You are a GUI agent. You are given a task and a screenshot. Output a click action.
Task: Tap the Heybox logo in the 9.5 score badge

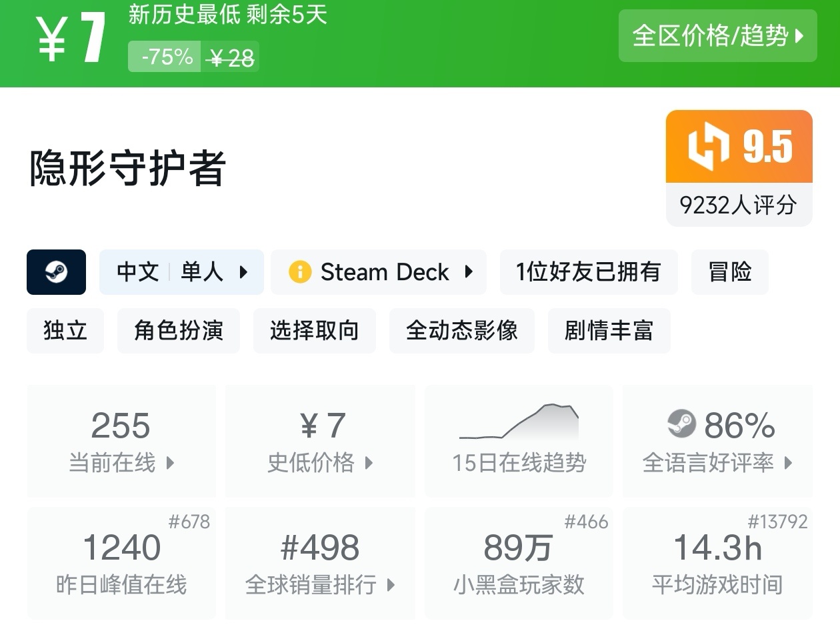pyautogui.click(x=708, y=146)
